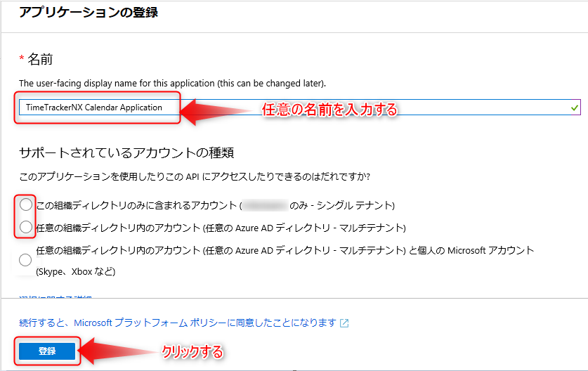Click the red required asterisk beside 名前

(x=22, y=59)
